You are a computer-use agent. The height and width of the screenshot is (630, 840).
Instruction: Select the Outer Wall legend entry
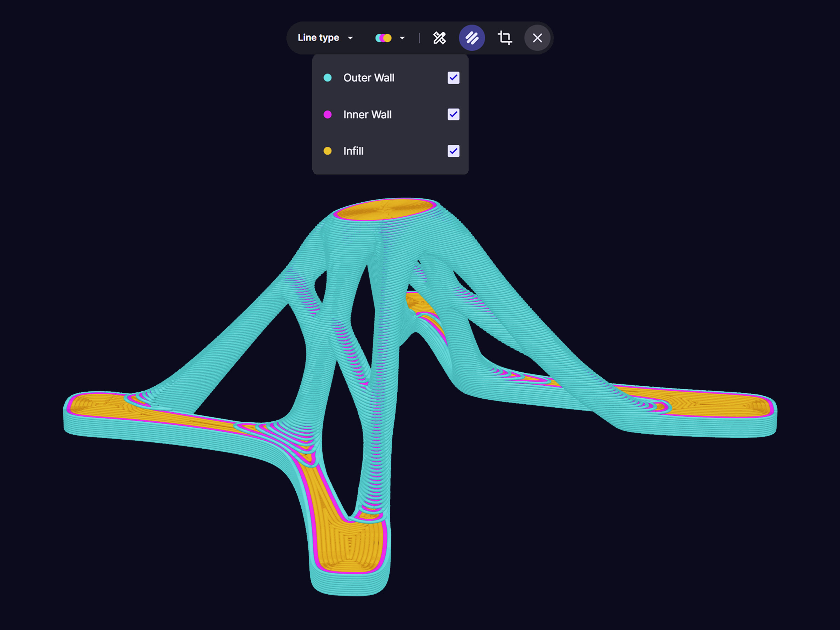pyautogui.click(x=368, y=78)
